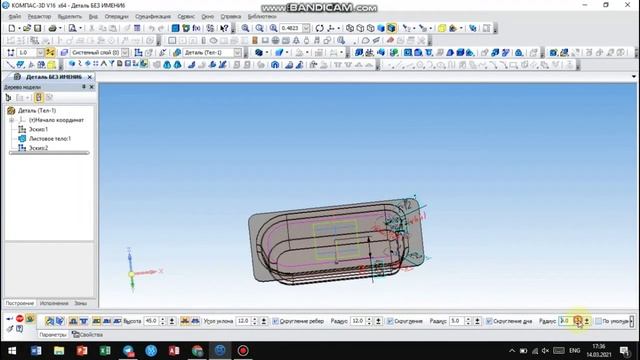Open PowerPoint from the taskbar
Image resolution: width=640 pixels, height=360 pixels.
(82, 351)
